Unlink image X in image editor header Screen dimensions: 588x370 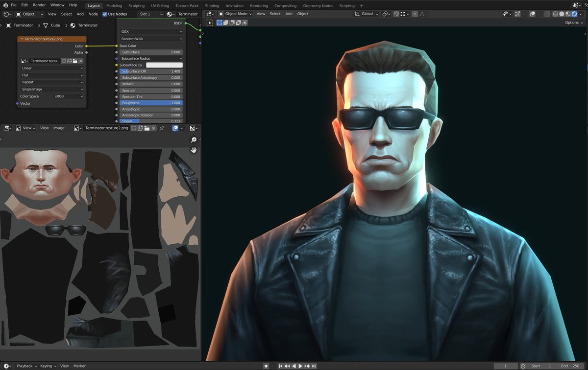153,128
